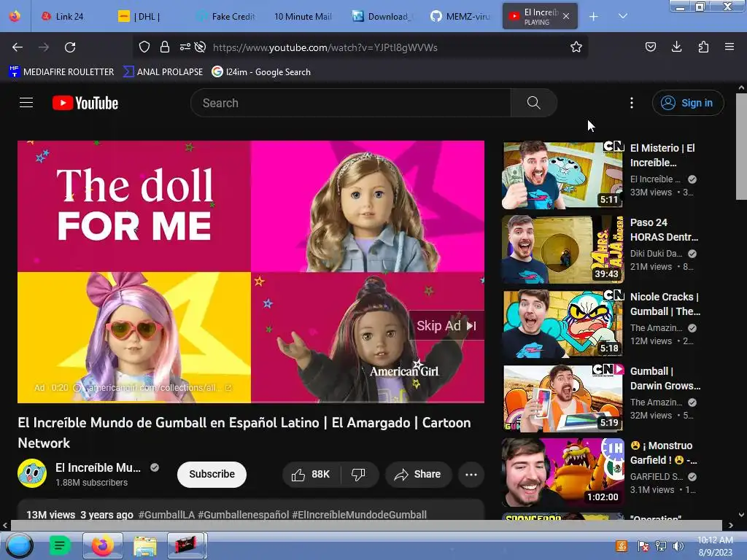Screen dimensions: 747x560
Task: Open more actions three-dot button under video
Action: tap(471, 474)
